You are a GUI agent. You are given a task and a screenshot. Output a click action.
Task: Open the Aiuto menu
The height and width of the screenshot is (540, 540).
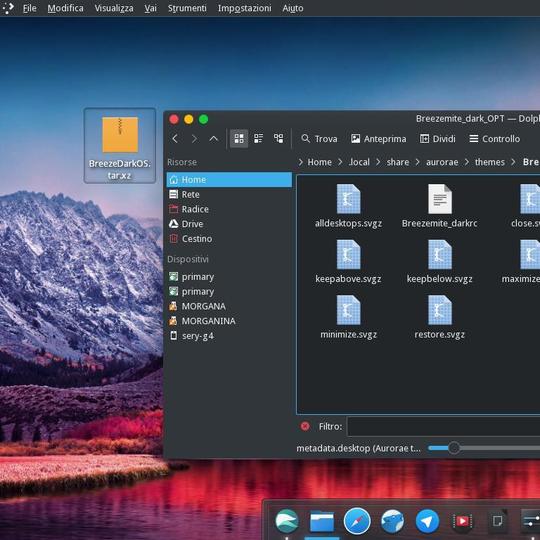tap(293, 8)
